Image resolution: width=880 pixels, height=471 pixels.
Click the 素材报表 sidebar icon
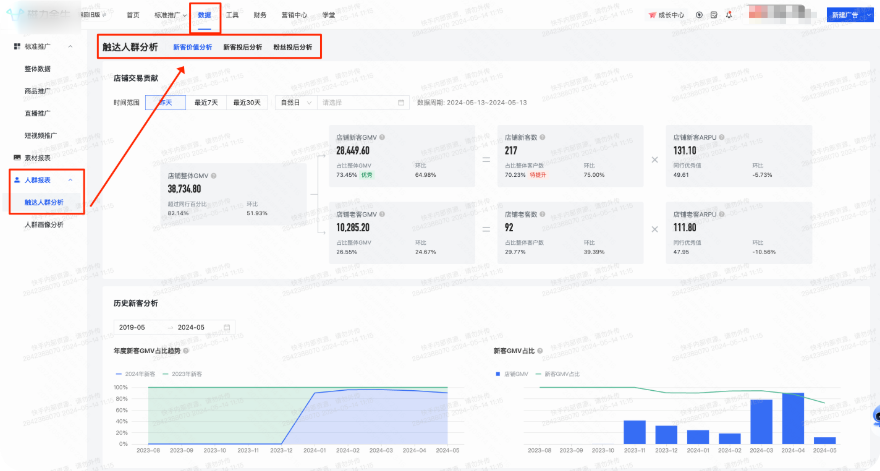pyautogui.click(x=17, y=158)
